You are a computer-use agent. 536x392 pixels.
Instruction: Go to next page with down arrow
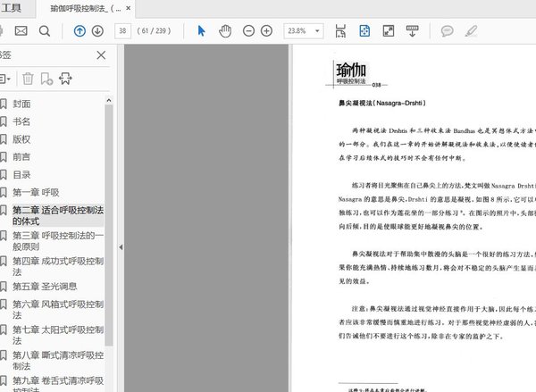tap(97, 31)
